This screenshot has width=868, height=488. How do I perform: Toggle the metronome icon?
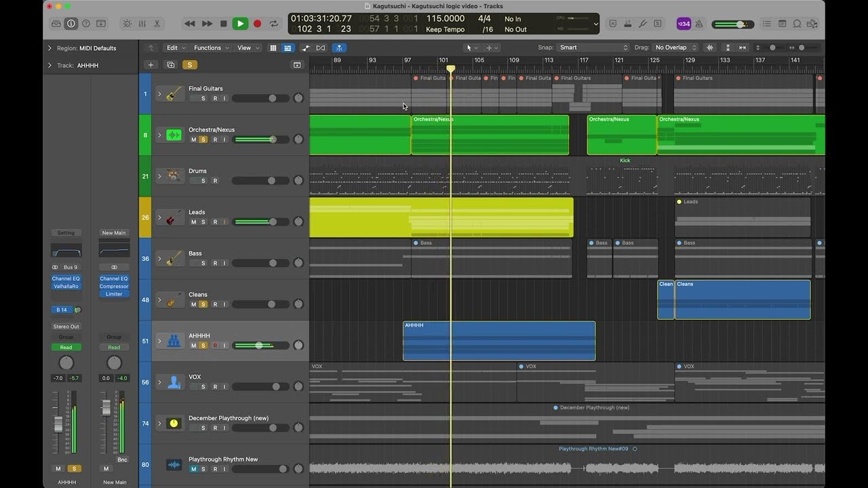tap(699, 24)
